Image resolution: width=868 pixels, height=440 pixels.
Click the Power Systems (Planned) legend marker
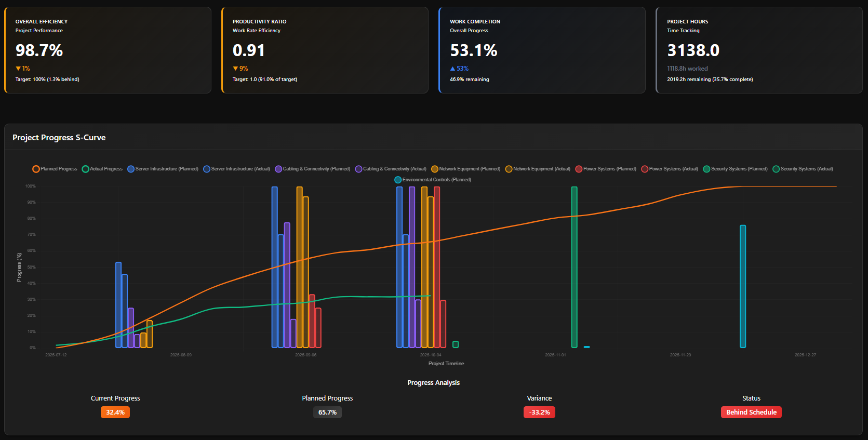coord(579,169)
